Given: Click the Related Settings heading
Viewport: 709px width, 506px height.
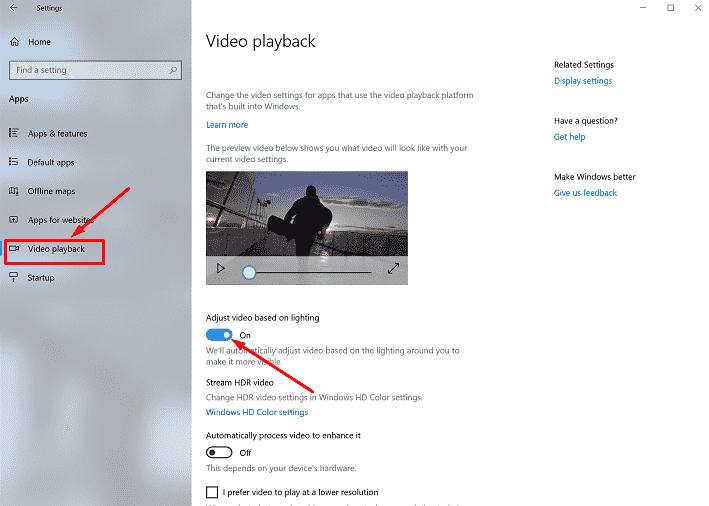Looking at the screenshot, I should point(584,65).
